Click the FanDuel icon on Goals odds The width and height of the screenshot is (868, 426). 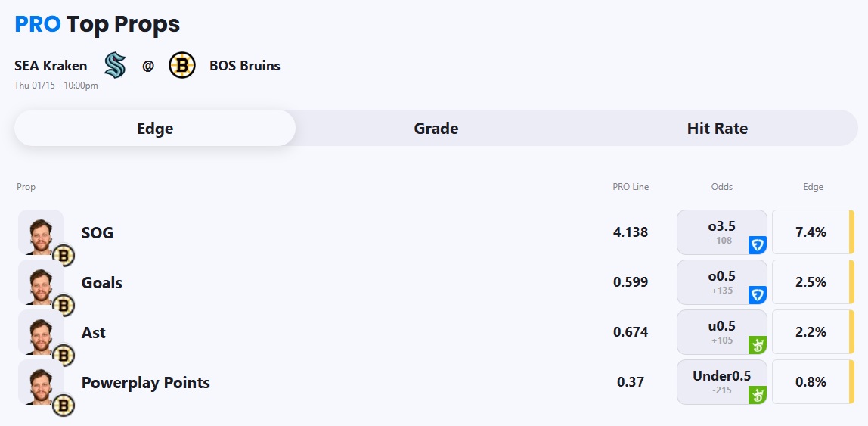[x=757, y=295]
